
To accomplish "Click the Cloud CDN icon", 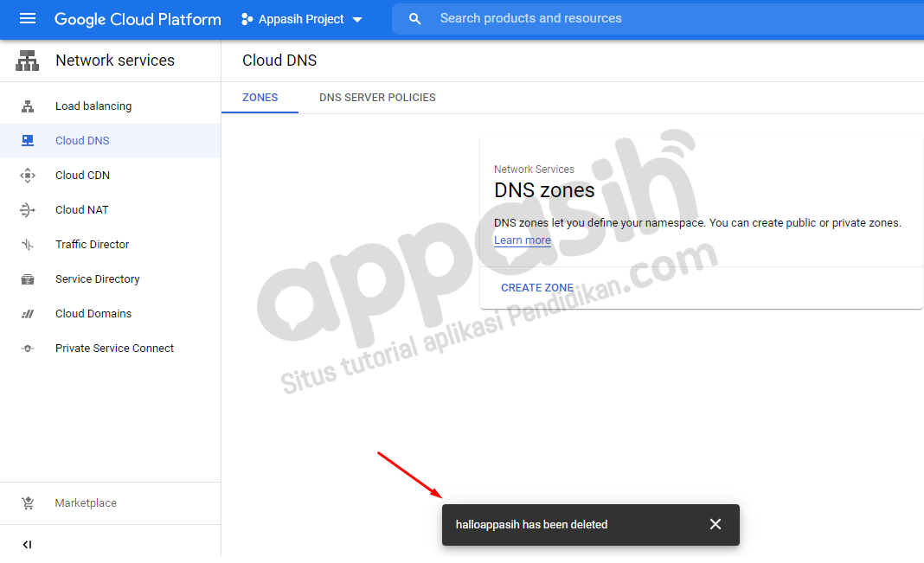I will (x=28, y=176).
